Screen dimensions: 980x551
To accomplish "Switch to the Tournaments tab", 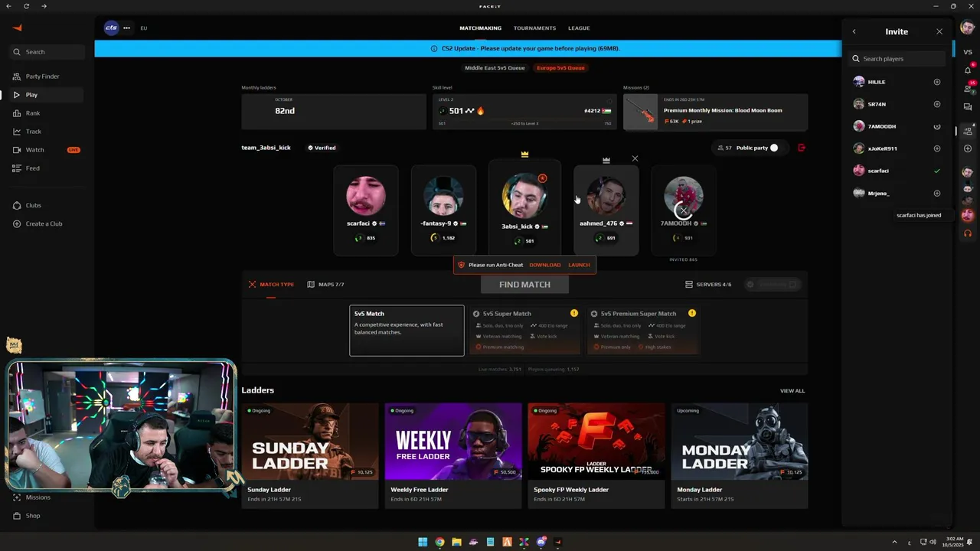I will (x=534, y=28).
